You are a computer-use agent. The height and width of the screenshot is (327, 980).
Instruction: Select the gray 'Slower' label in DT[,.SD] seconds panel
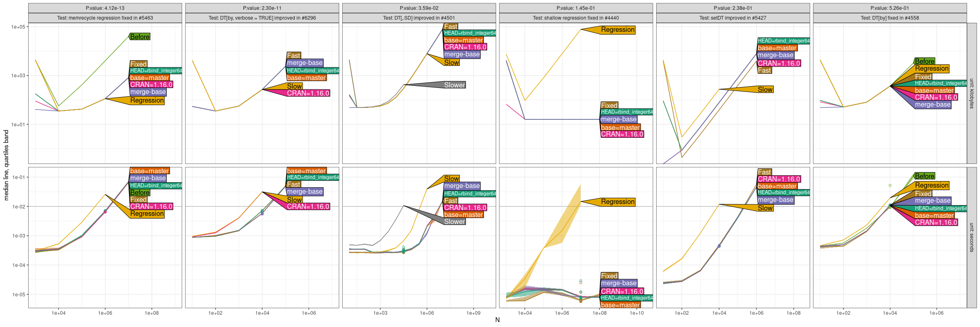tap(454, 222)
